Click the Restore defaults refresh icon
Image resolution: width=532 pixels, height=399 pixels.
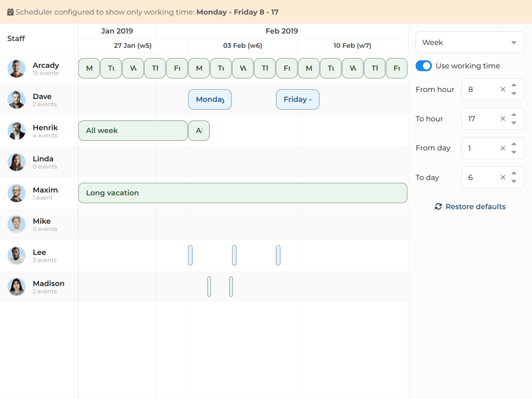(x=438, y=207)
